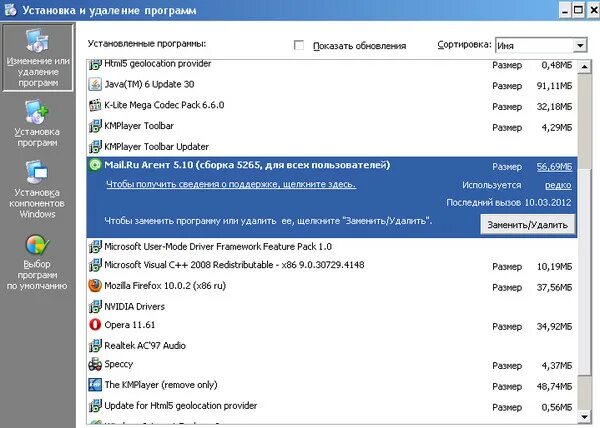Image resolution: width=600 pixels, height=428 pixels.
Task: Click the NVIDIA Drivers icon
Action: pos(95,307)
